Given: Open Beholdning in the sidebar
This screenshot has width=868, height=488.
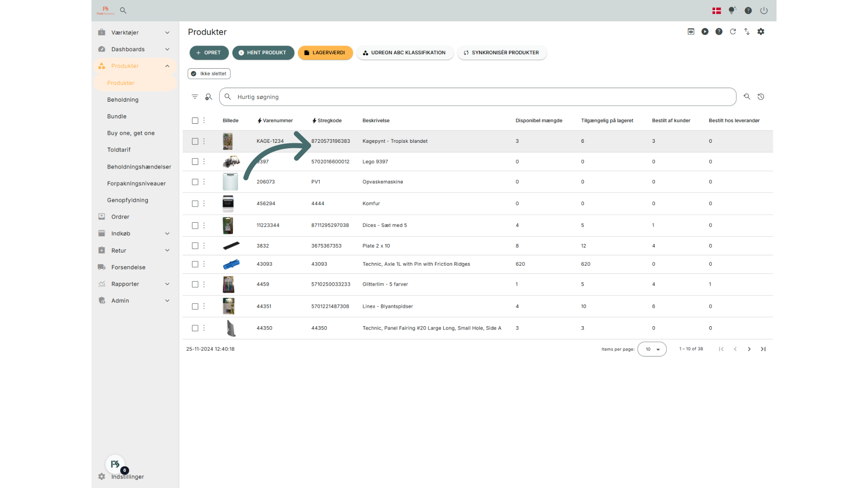Looking at the screenshot, I should pos(123,100).
